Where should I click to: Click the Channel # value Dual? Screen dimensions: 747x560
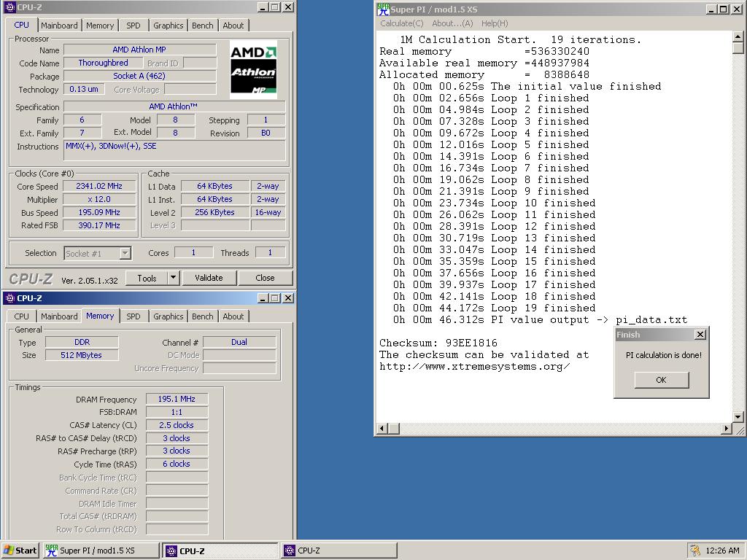pyautogui.click(x=239, y=342)
